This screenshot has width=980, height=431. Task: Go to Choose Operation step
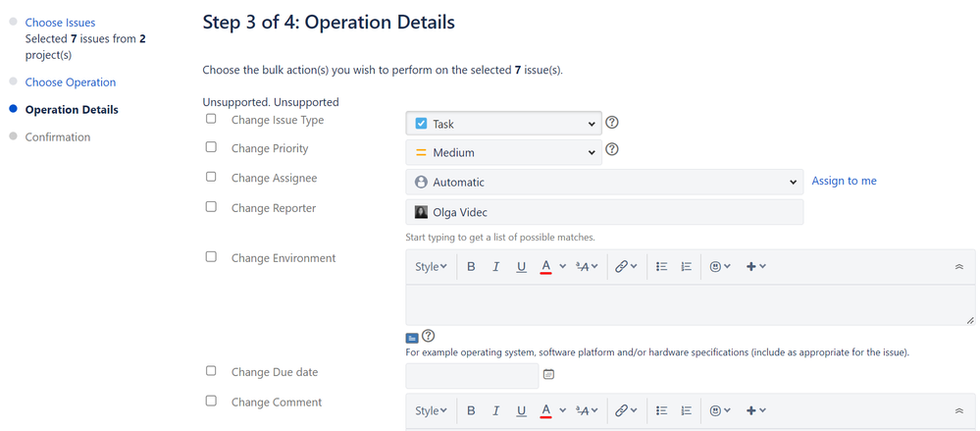point(70,81)
